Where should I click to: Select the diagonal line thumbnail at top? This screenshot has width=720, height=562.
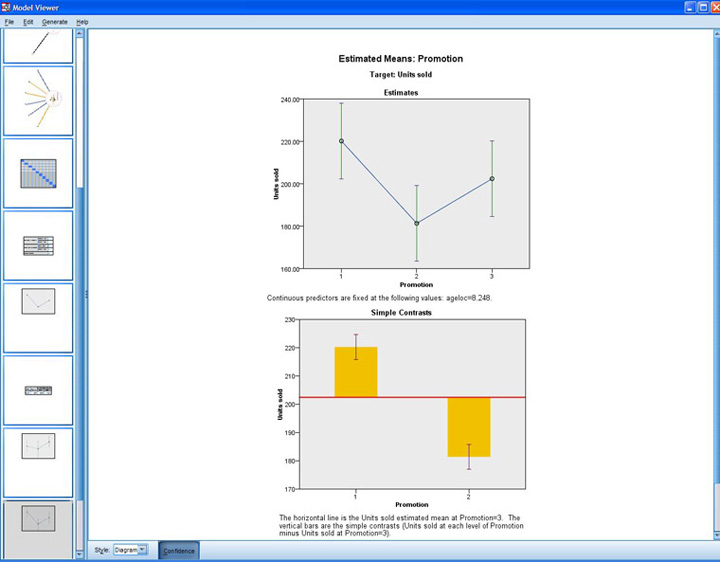click(x=38, y=44)
